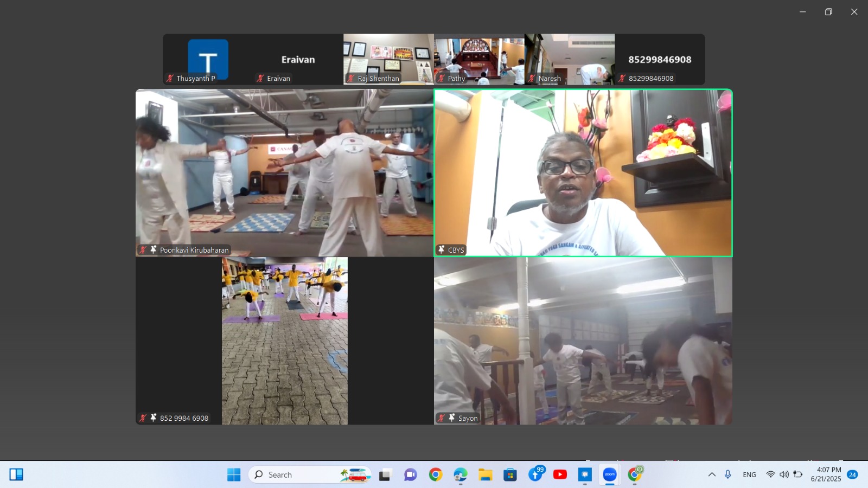
Task: Open the ENG language input switcher
Action: point(749,474)
